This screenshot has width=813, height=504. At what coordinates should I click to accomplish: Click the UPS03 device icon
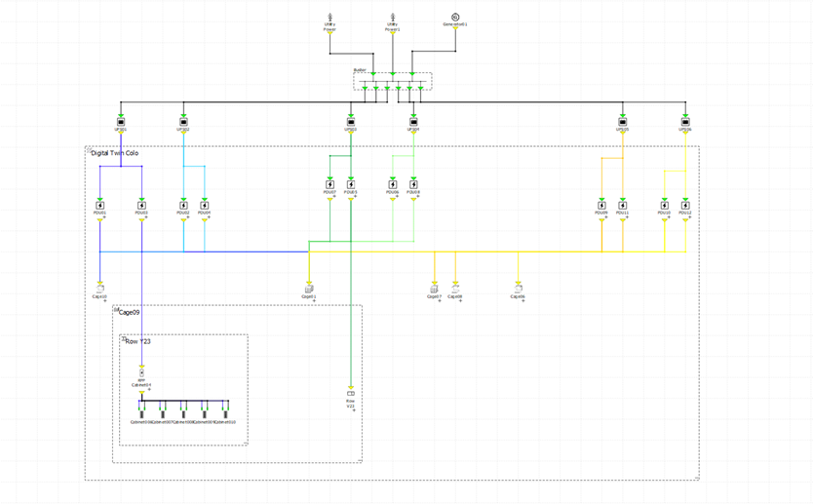tap(350, 121)
